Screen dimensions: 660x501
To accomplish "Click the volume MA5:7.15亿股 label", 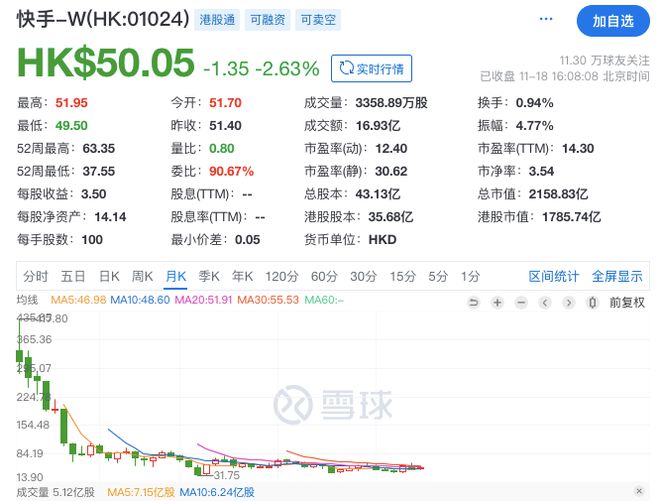I will (x=141, y=492).
